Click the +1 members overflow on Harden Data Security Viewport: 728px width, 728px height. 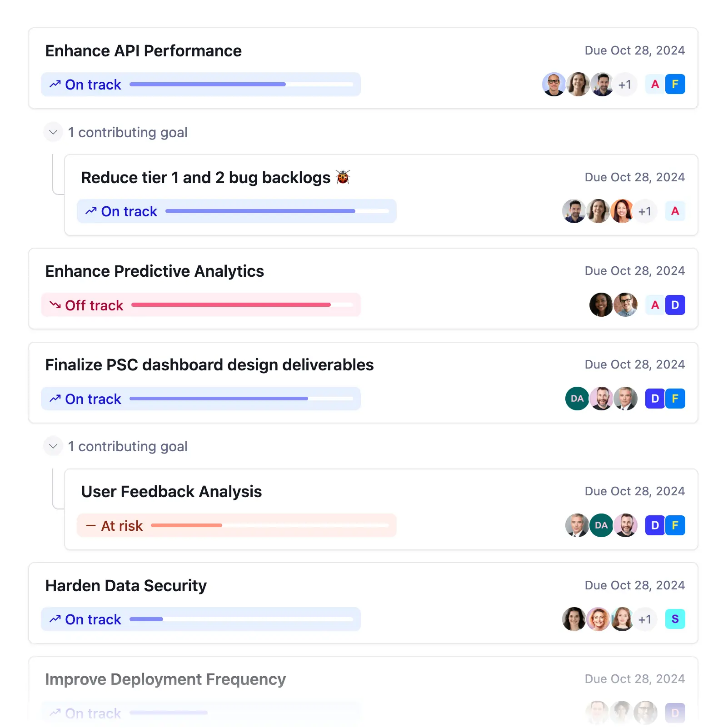(645, 619)
